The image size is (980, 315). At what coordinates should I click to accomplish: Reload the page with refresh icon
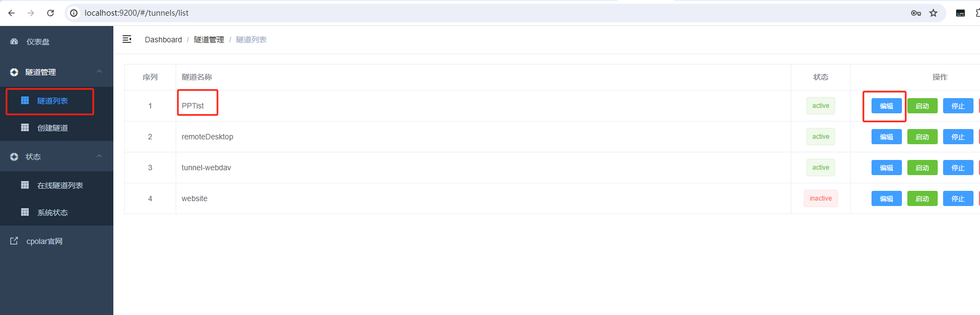[x=50, y=13]
